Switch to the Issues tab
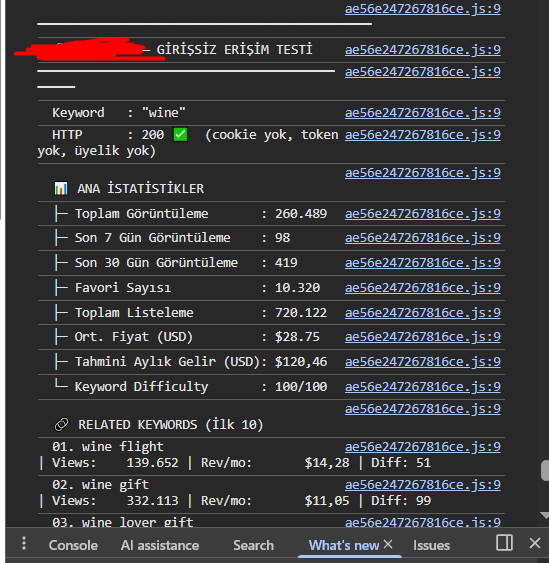The width and height of the screenshot is (549, 563). [x=431, y=545]
